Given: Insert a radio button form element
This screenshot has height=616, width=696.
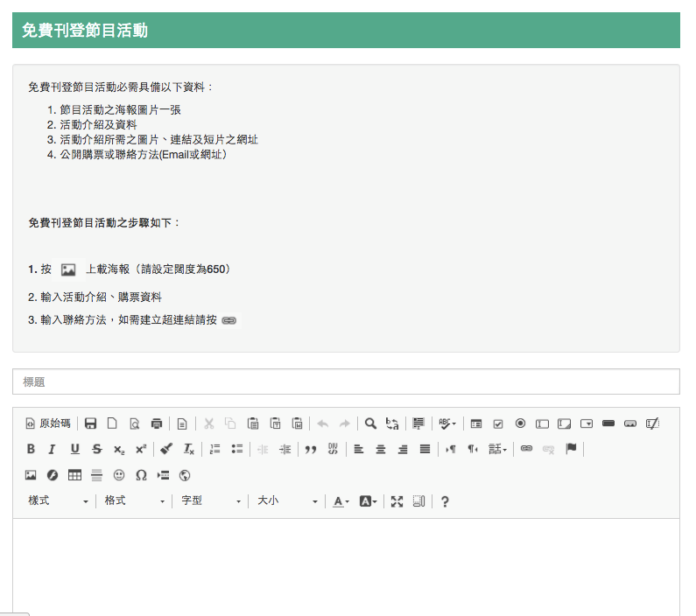Looking at the screenshot, I should coord(520,423).
